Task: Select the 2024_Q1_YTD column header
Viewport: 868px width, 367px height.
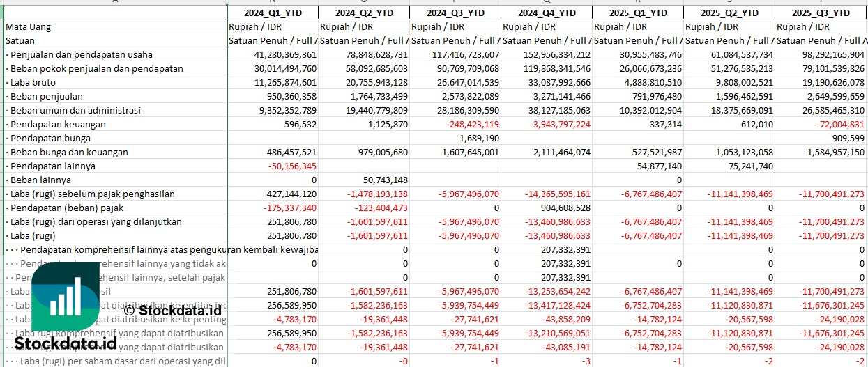Action: tap(272, 13)
